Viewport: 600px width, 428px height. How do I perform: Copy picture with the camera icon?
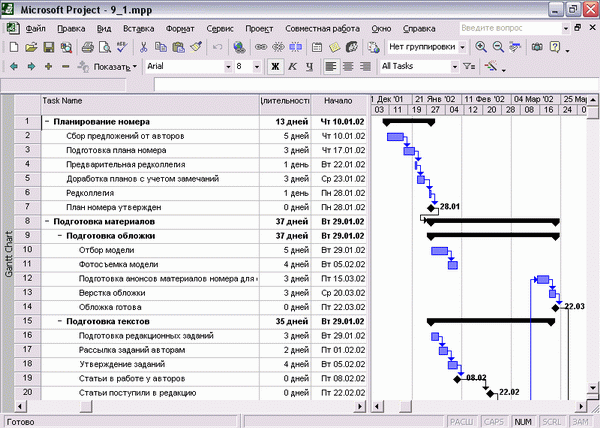point(537,47)
